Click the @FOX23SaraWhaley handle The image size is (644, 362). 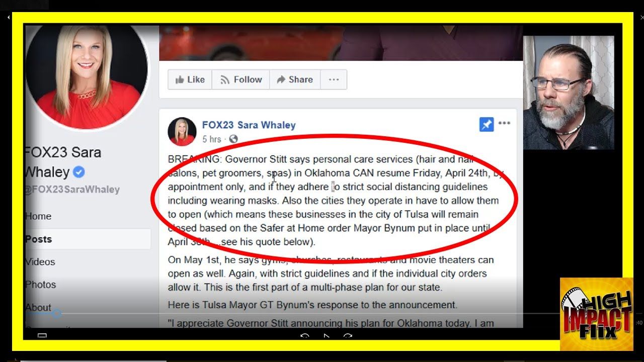[72, 190]
